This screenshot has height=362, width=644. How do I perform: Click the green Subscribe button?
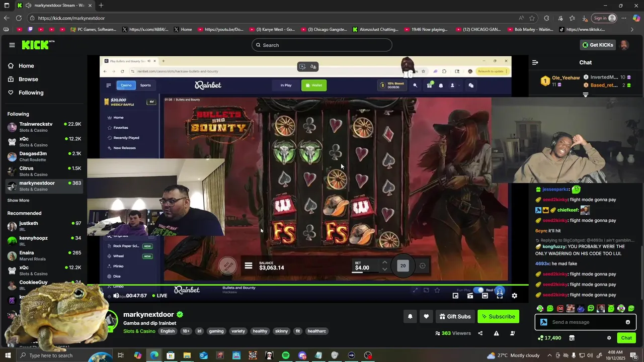tap(498, 316)
